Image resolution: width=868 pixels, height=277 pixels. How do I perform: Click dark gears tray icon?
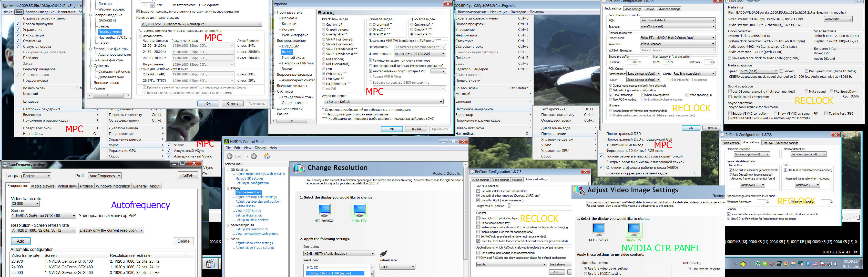point(779,264)
